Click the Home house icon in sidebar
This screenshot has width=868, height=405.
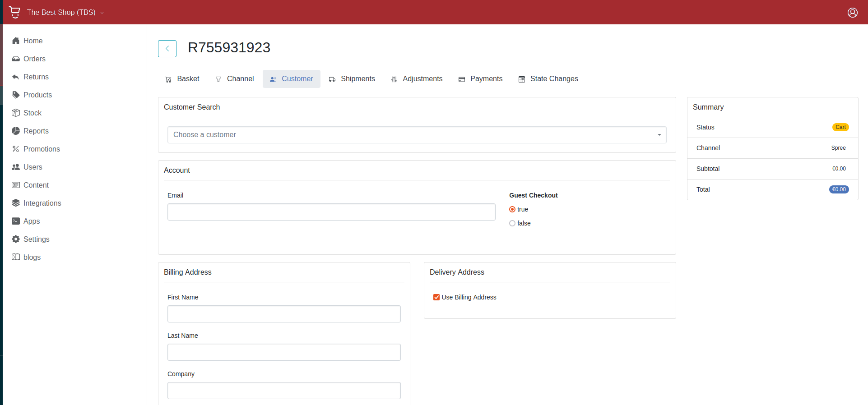pos(16,41)
